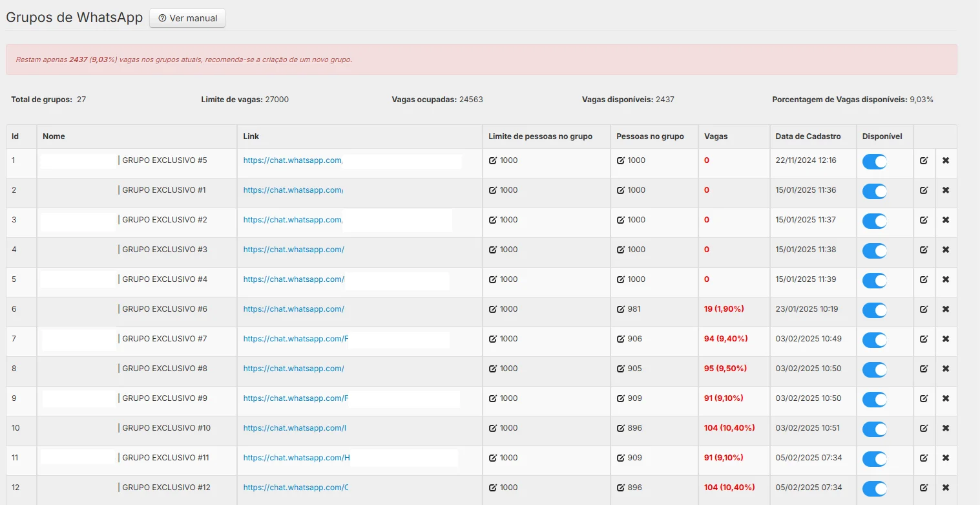Toggle Disponível for GRUPO EXCLUSIVO #7
This screenshot has height=505, width=980.
coord(875,340)
